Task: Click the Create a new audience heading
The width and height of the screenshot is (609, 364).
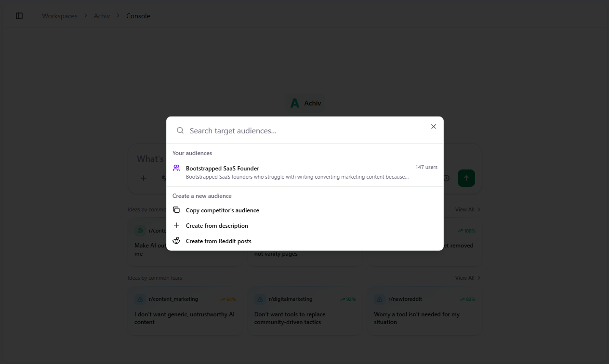Action: pyautogui.click(x=202, y=196)
